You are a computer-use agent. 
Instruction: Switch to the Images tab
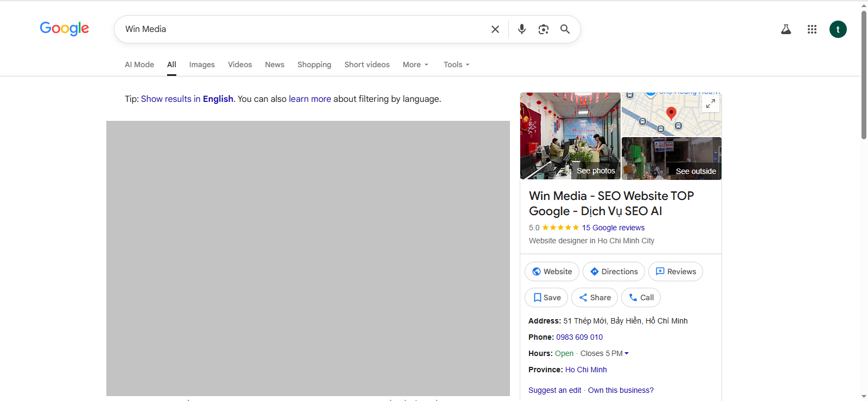click(x=202, y=64)
